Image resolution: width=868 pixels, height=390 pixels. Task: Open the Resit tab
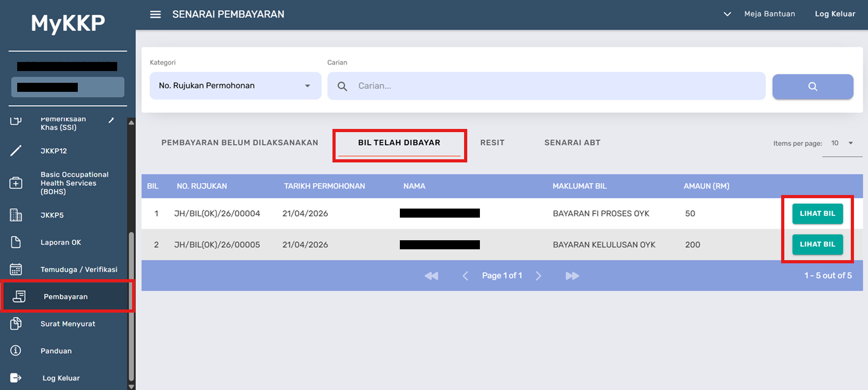[x=492, y=143]
